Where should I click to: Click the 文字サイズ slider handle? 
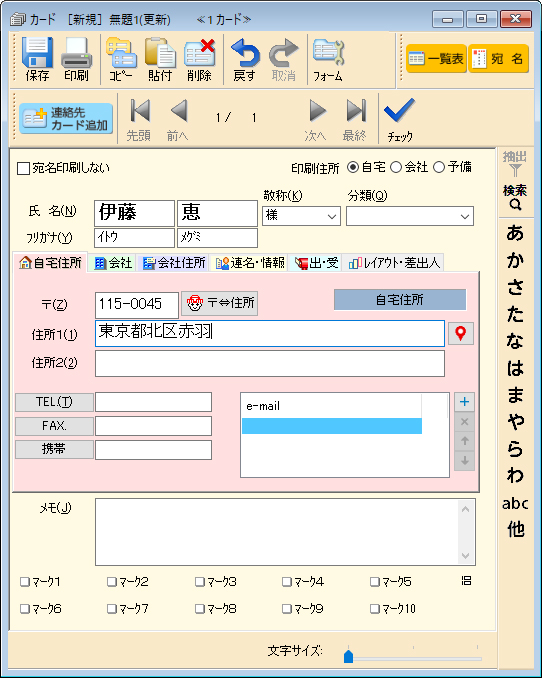pos(348,656)
